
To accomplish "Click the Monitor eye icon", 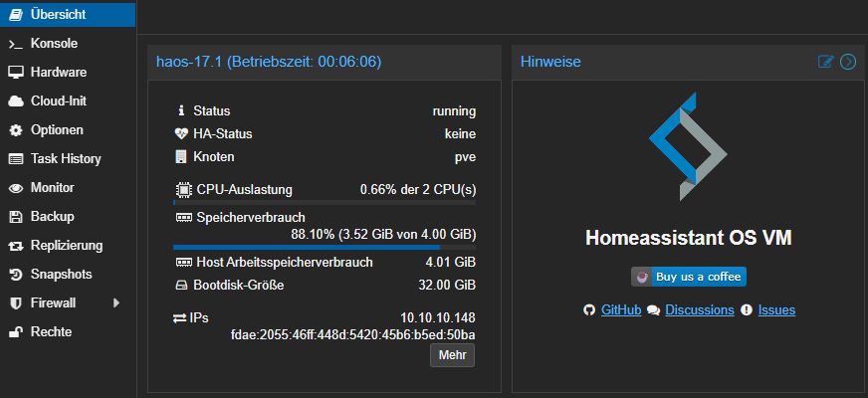I will pyautogui.click(x=16, y=188).
